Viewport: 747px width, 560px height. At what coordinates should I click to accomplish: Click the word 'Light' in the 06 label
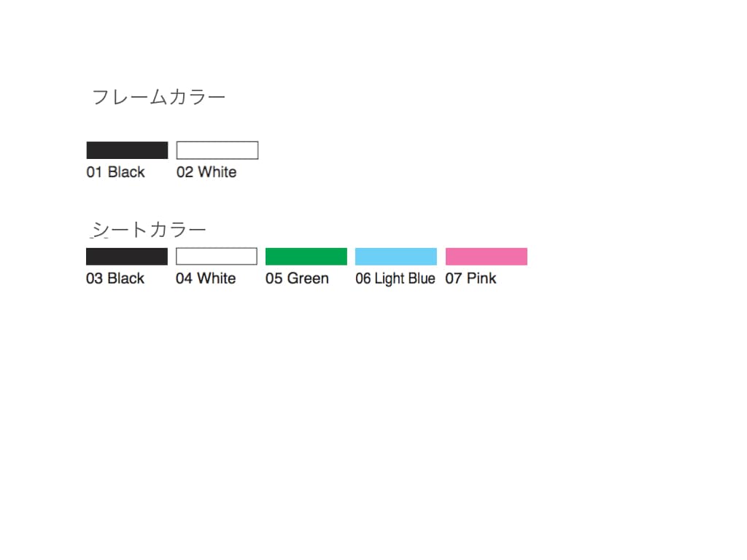coord(390,279)
